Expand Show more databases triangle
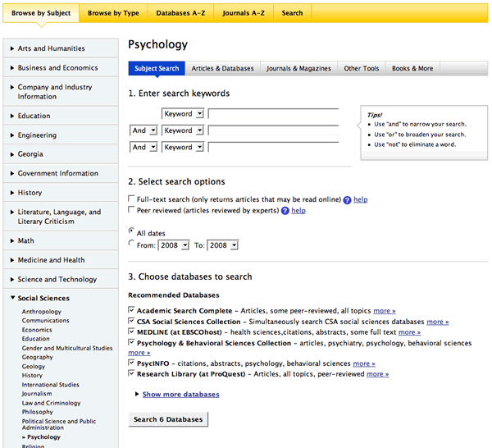Image resolution: width=492 pixels, height=448 pixels. pos(137,394)
